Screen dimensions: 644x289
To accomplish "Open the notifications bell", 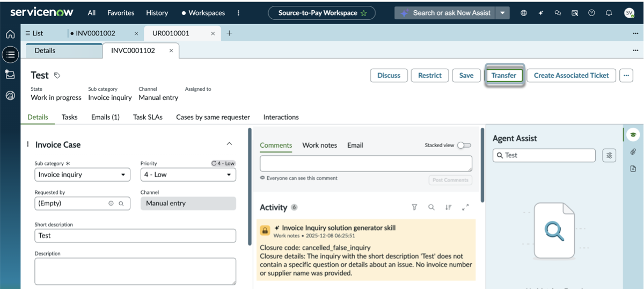I will click(609, 13).
